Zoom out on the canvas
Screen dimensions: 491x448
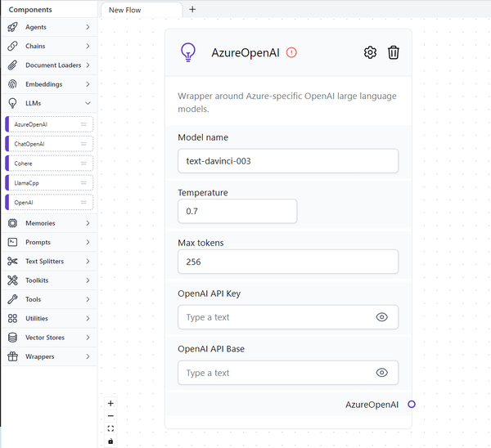(110, 415)
